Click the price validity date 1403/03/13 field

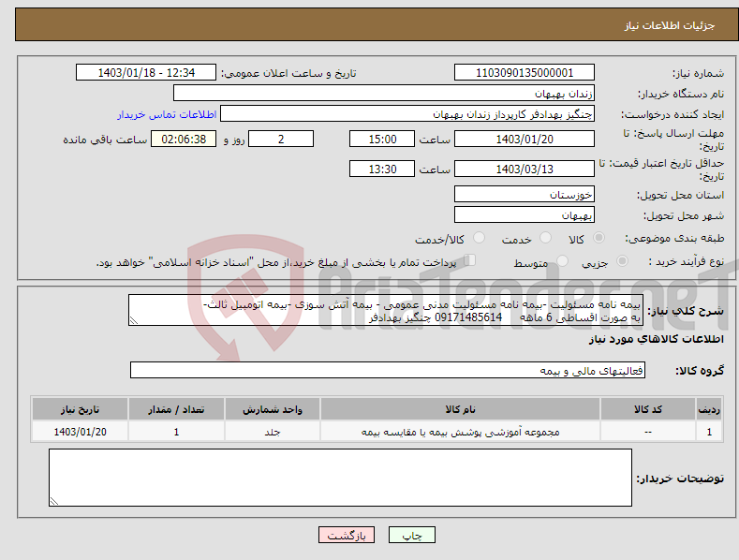point(525,169)
